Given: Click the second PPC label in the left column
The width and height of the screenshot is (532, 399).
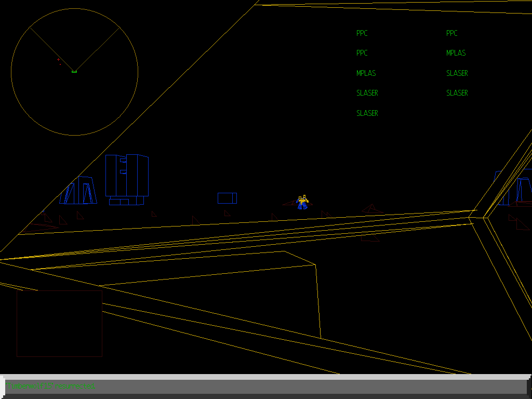Looking at the screenshot, I should [x=362, y=53].
